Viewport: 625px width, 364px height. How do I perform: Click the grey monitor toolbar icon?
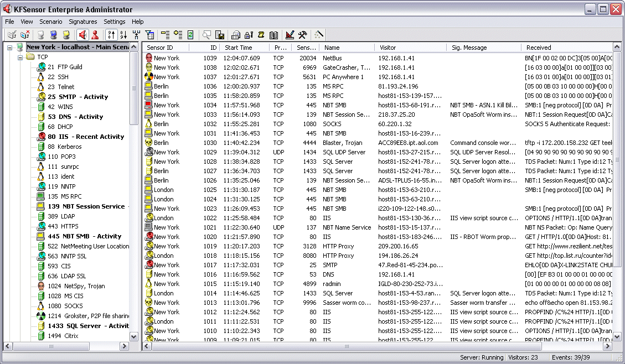40,35
